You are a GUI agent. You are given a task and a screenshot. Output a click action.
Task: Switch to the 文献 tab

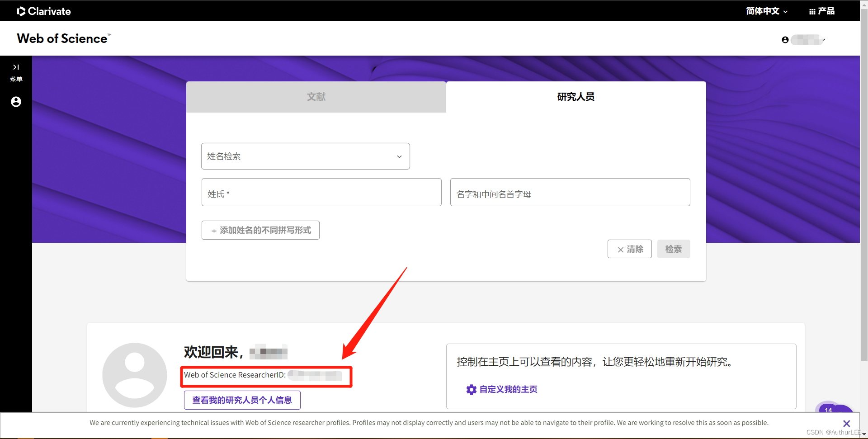click(316, 97)
